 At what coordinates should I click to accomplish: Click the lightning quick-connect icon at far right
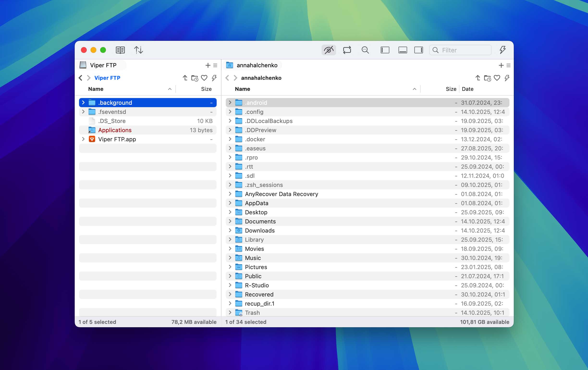point(502,50)
